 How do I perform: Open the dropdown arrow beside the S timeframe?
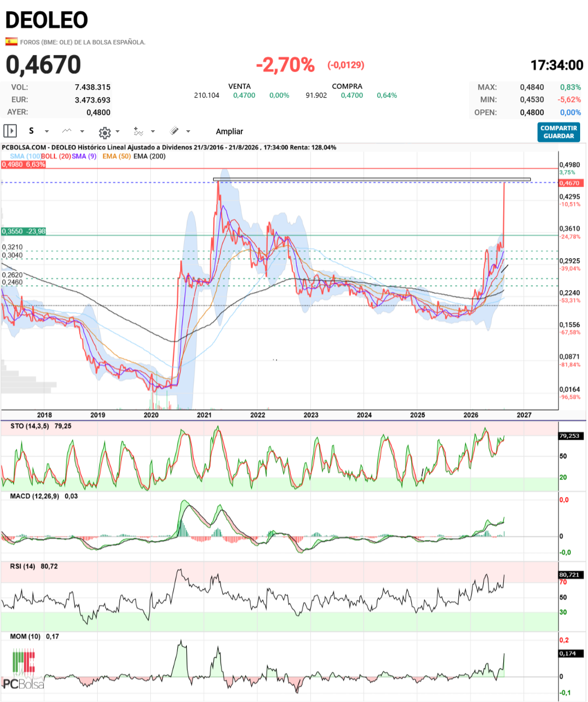pos(47,131)
